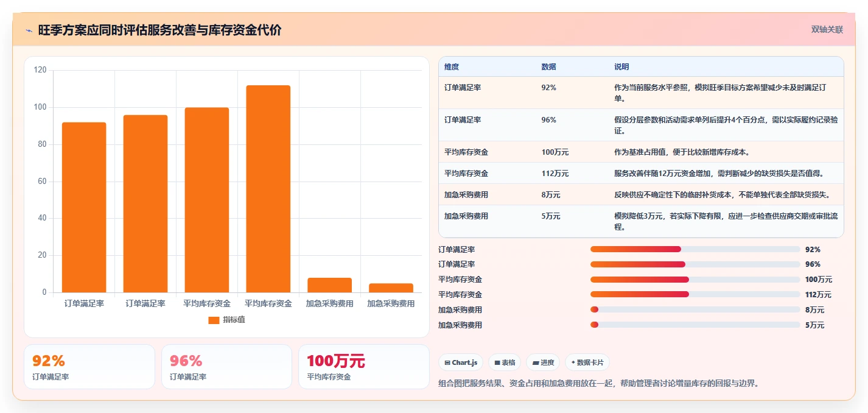The width and height of the screenshot is (868, 413).
Task: Click the progress bar labeled 8万元
Action: point(695,310)
